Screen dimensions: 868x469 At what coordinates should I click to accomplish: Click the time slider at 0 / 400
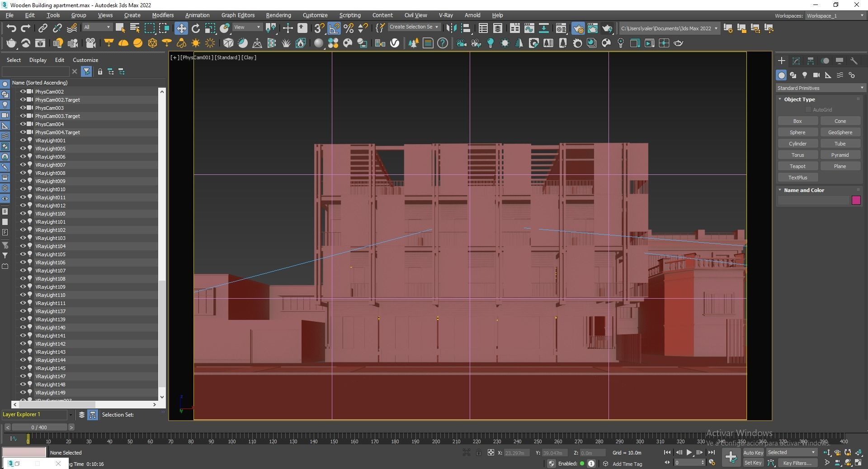39,427
